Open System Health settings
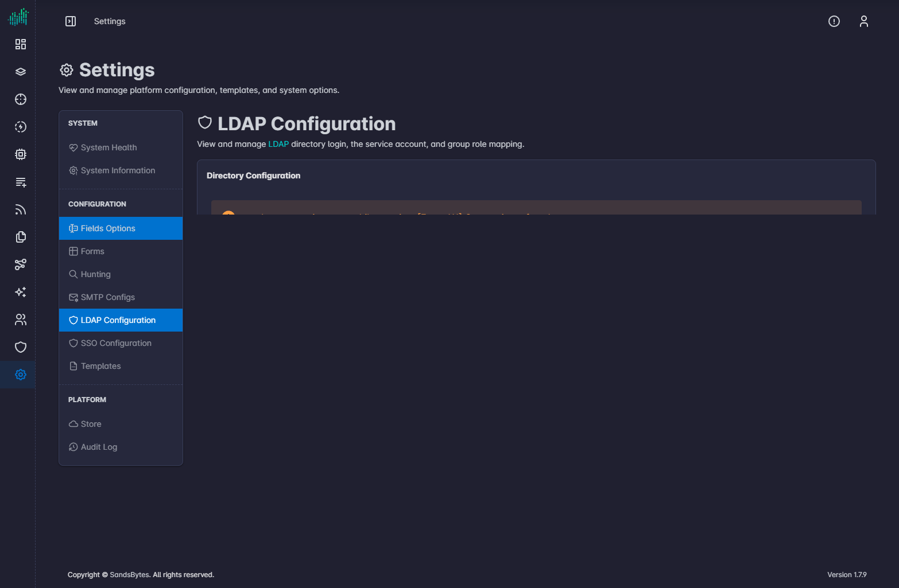Image resolution: width=899 pixels, height=588 pixels. [x=121, y=147]
